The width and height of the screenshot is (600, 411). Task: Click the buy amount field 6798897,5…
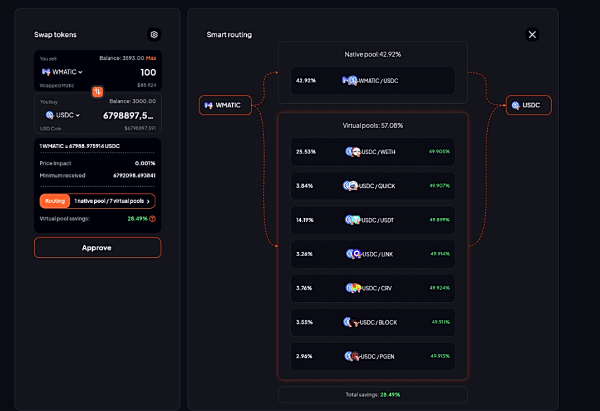(x=128, y=116)
